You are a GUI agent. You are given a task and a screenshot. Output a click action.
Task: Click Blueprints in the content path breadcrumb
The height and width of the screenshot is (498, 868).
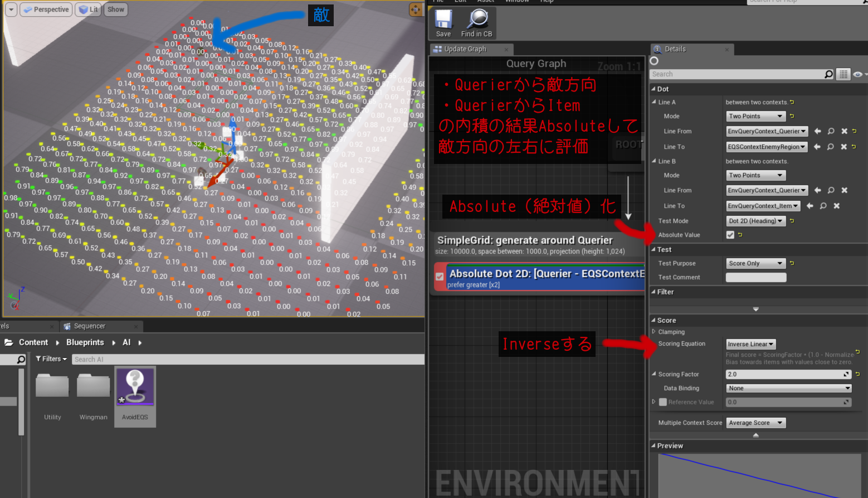(x=85, y=342)
